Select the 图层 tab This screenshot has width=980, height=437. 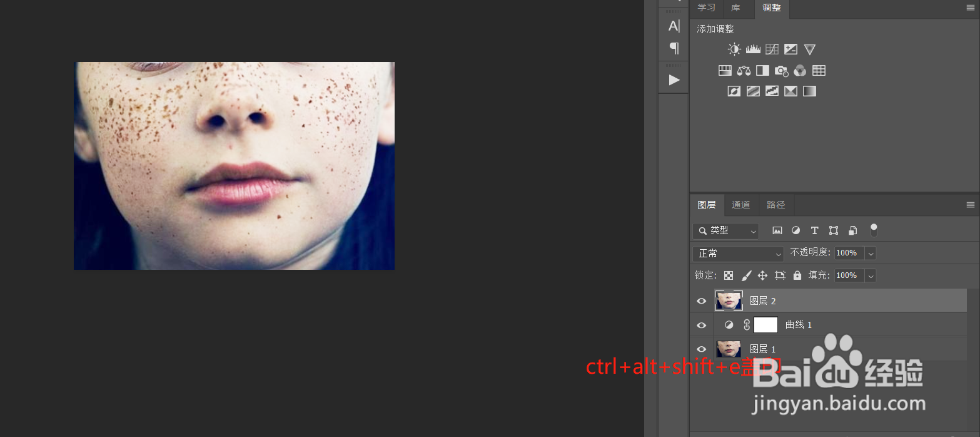[707, 205]
